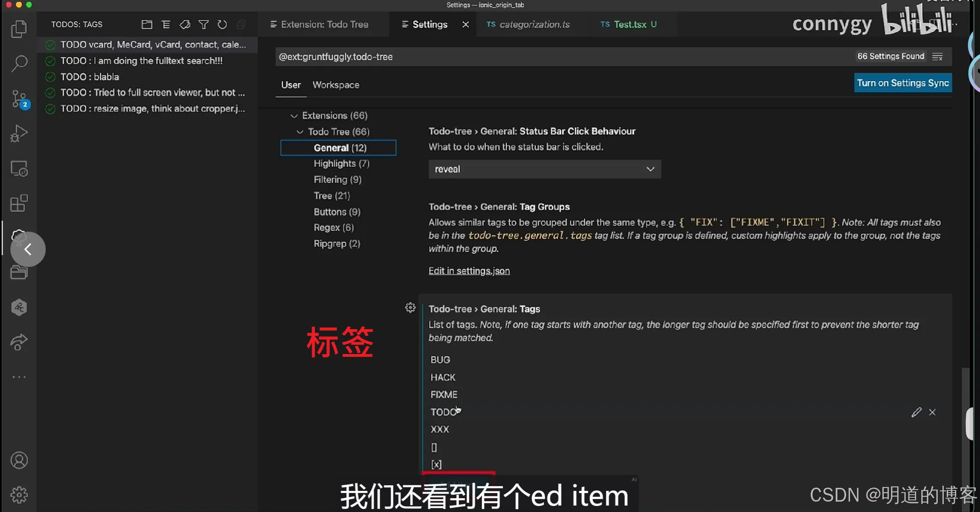Open the settings filter menu icon
Screen dimensions: 980x512
click(x=937, y=57)
